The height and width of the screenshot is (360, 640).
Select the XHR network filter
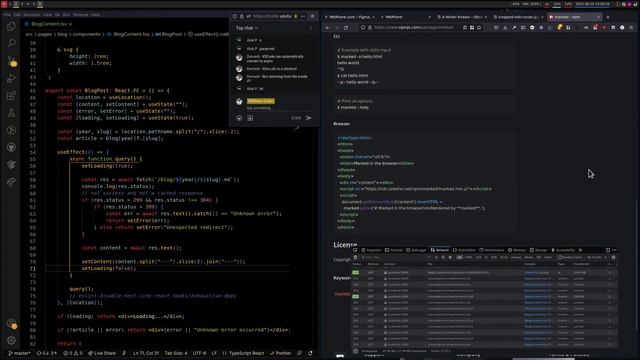pyautogui.click(x=494, y=258)
